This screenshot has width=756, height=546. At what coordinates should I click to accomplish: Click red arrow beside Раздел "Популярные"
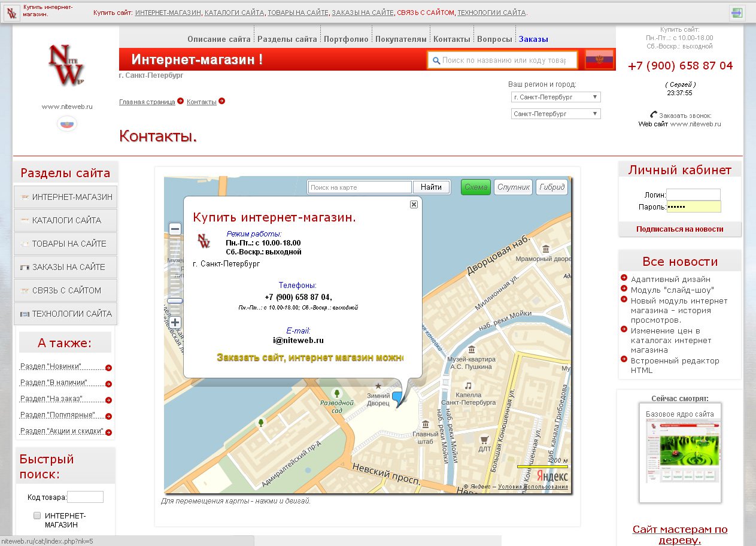(109, 416)
